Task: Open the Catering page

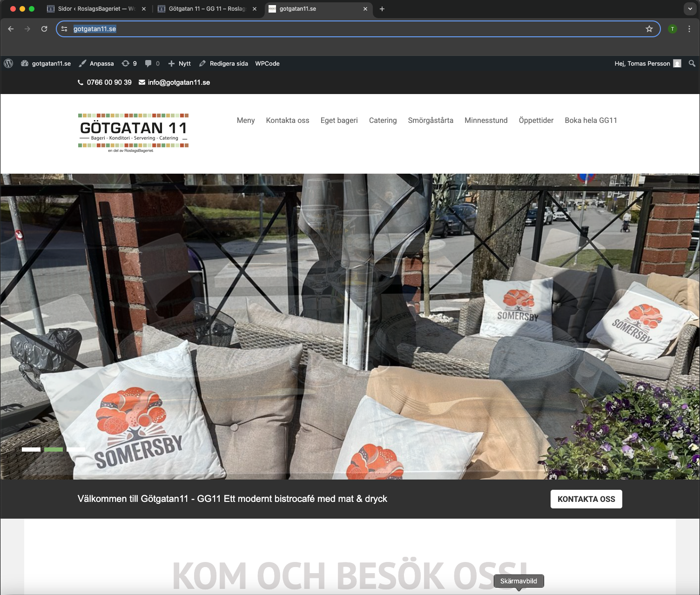Action: coord(383,120)
